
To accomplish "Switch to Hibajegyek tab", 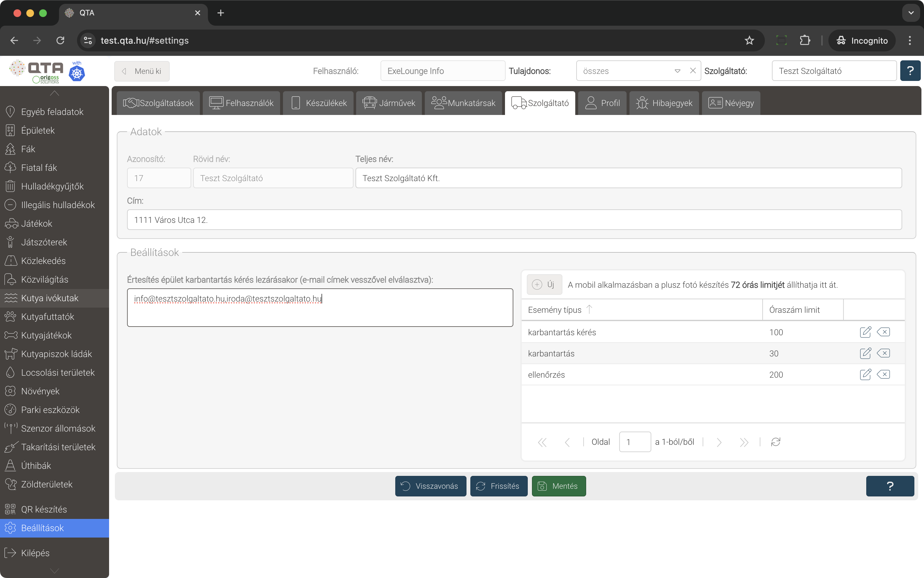I will click(x=664, y=103).
